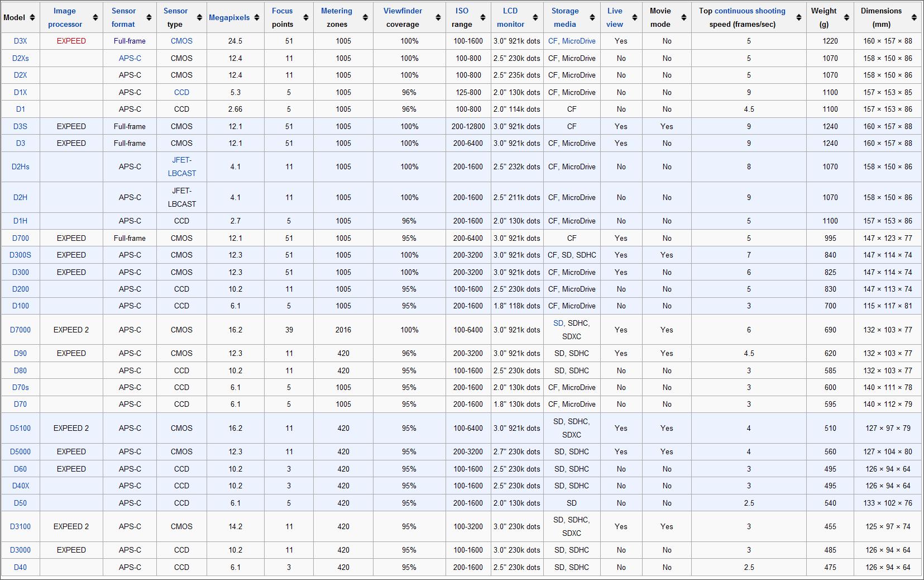Screen dimensions: 924x580
Task: Open the CCD link in D1X row
Action: 181,92
